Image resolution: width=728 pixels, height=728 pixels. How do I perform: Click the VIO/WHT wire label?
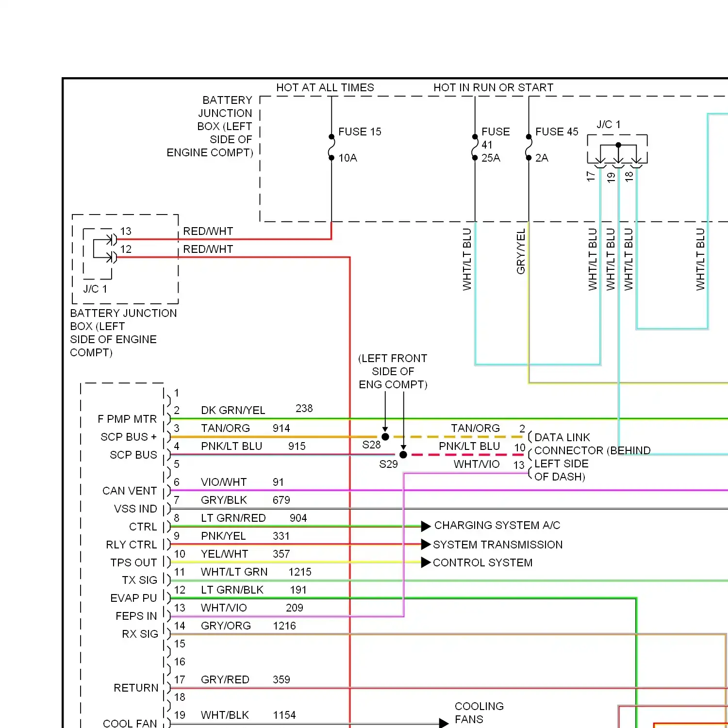(x=224, y=482)
